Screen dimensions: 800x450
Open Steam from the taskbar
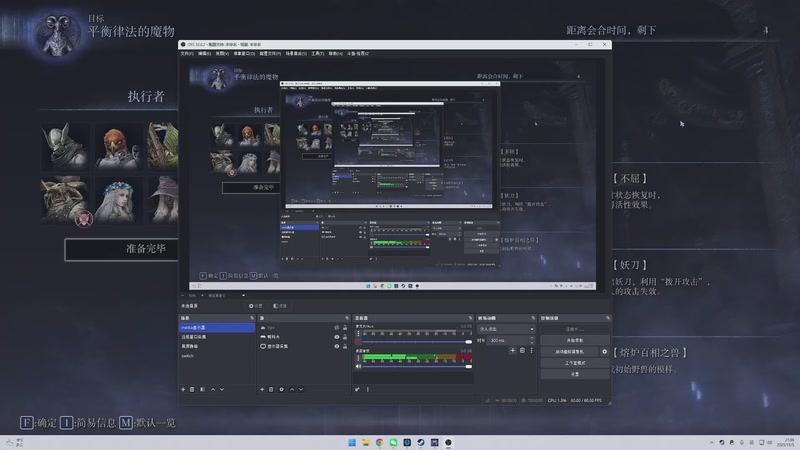(x=421, y=442)
